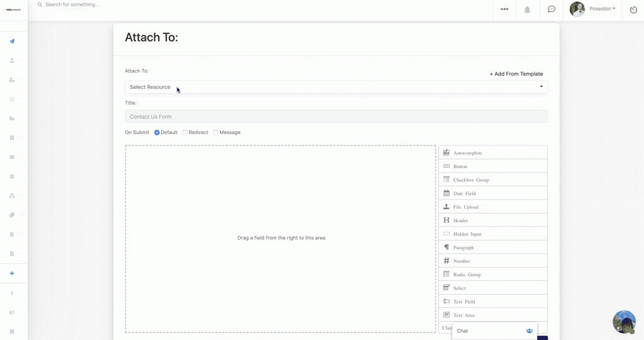Select the Message on-submit option
The image size is (644, 340).
tap(216, 132)
